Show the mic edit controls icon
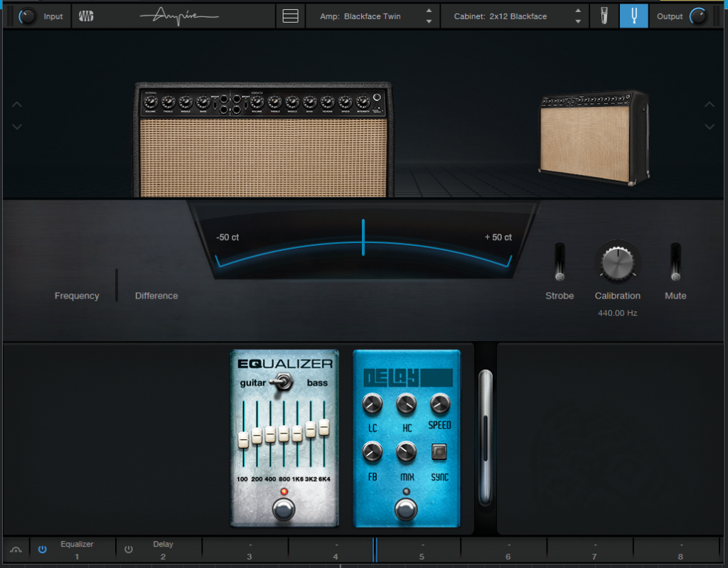The height and width of the screenshot is (568, 728). (604, 16)
